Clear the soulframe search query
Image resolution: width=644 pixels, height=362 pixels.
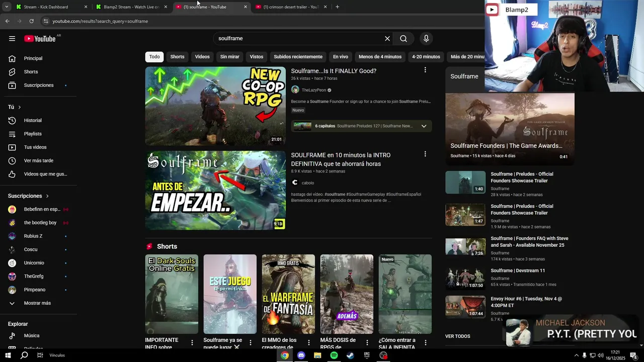(x=387, y=39)
